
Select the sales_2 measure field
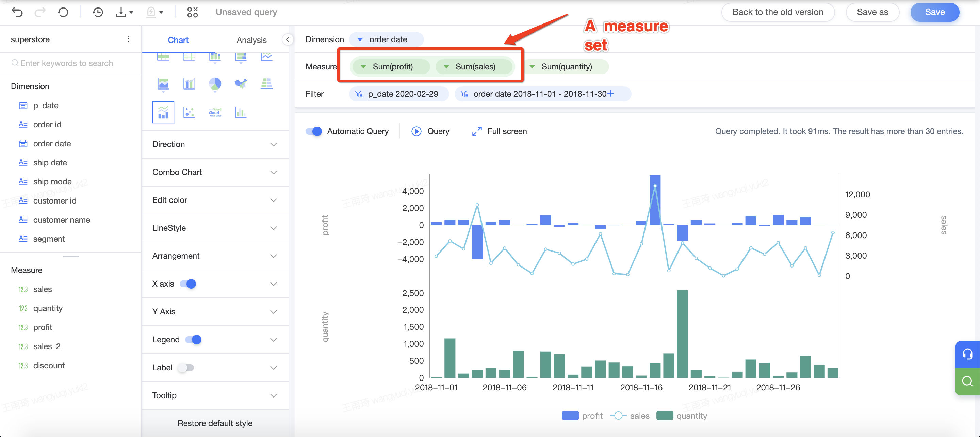coord(46,346)
